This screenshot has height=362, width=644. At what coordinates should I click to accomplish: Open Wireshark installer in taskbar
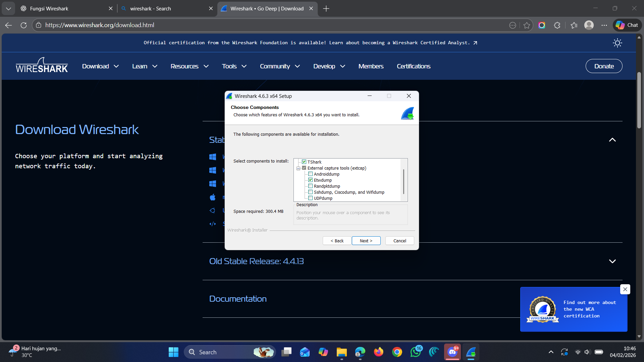[471, 352]
